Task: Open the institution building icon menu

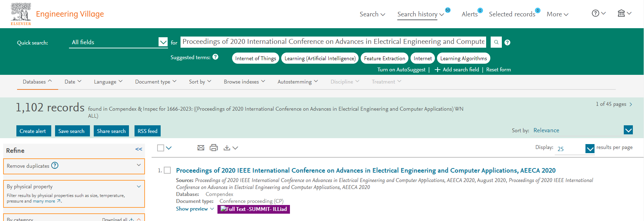Action: (624, 13)
